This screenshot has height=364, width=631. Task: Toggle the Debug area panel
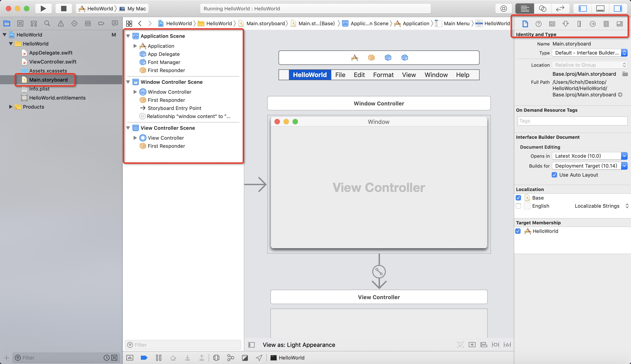point(600,9)
